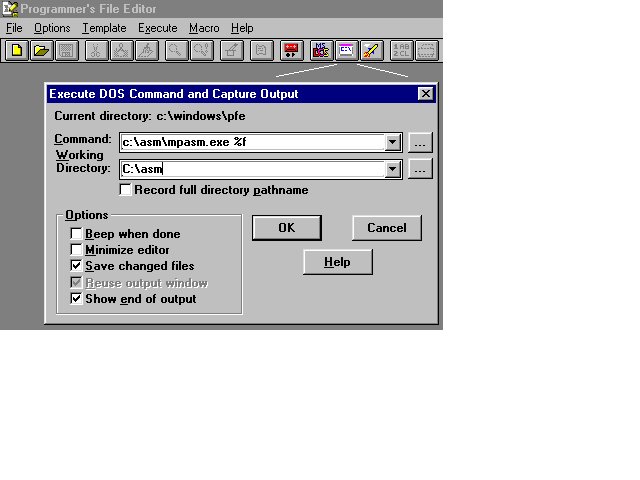This screenshot has width=640, height=480.
Task: Enable the Beep when done checkbox
Action: point(77,234)
